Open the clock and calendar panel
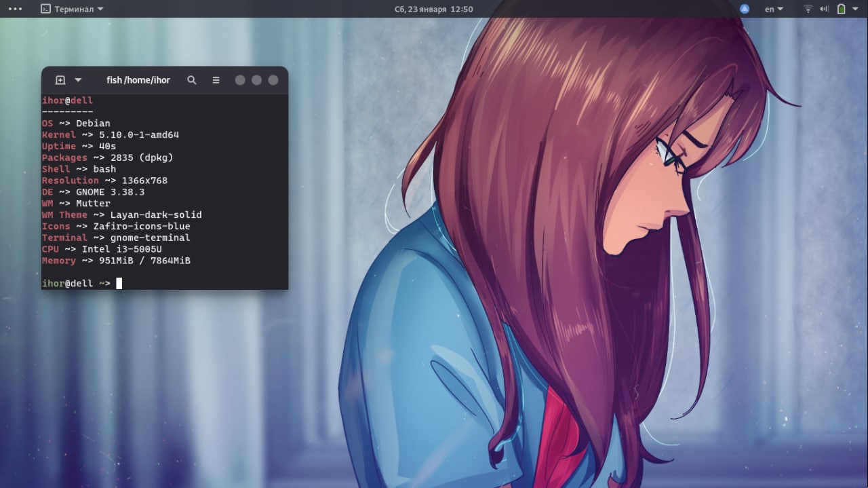Screen dimensions: 868x488 pos(433,10)
